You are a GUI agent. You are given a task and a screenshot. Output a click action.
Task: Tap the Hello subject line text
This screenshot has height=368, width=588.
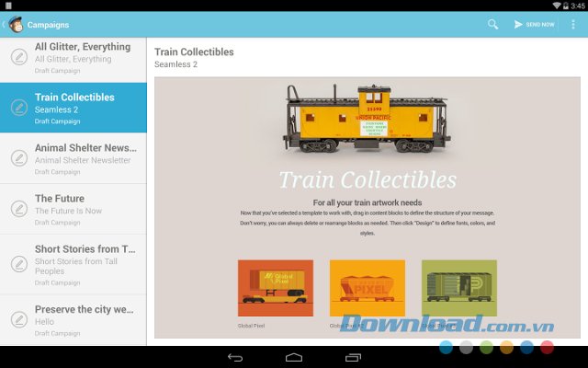44,322
